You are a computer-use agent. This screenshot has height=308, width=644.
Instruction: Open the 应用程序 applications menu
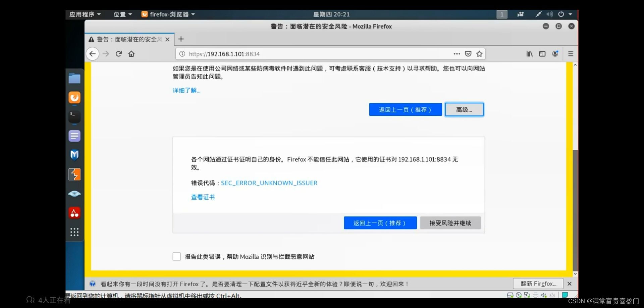click(85, 14)
